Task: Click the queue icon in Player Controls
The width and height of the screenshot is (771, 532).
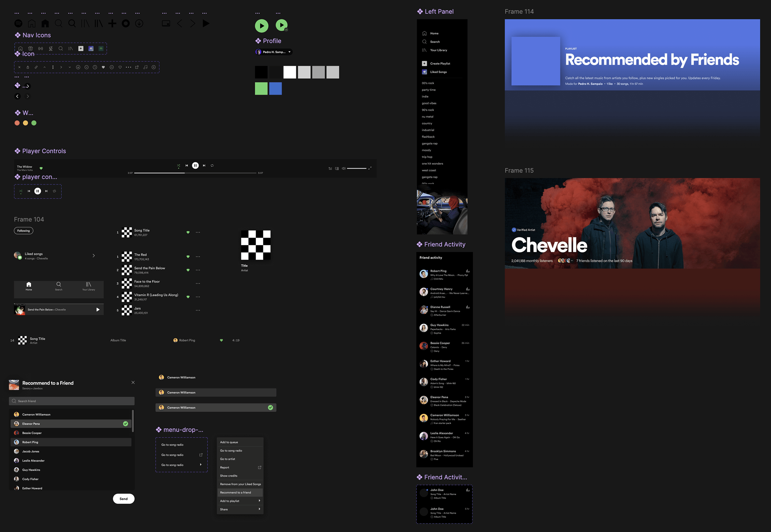Action: [x=330, y=168]
